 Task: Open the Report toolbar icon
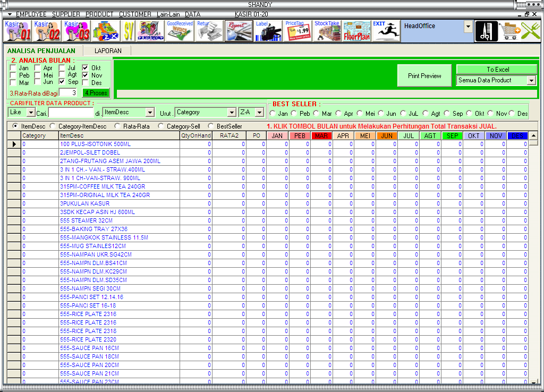pyautogui.click(x=239, y=31)
